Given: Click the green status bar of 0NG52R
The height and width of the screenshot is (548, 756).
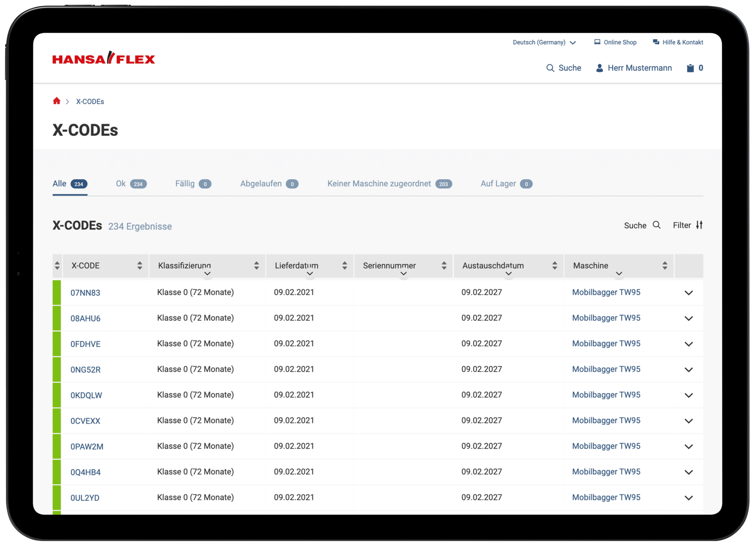Looking at the screenshot, I should (x=57, y=370).
